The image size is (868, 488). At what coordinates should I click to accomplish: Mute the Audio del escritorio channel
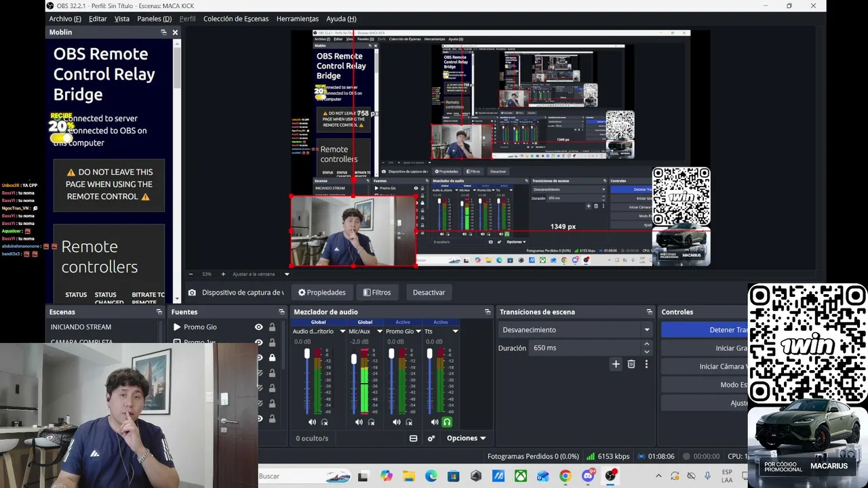tap(312, 422)
